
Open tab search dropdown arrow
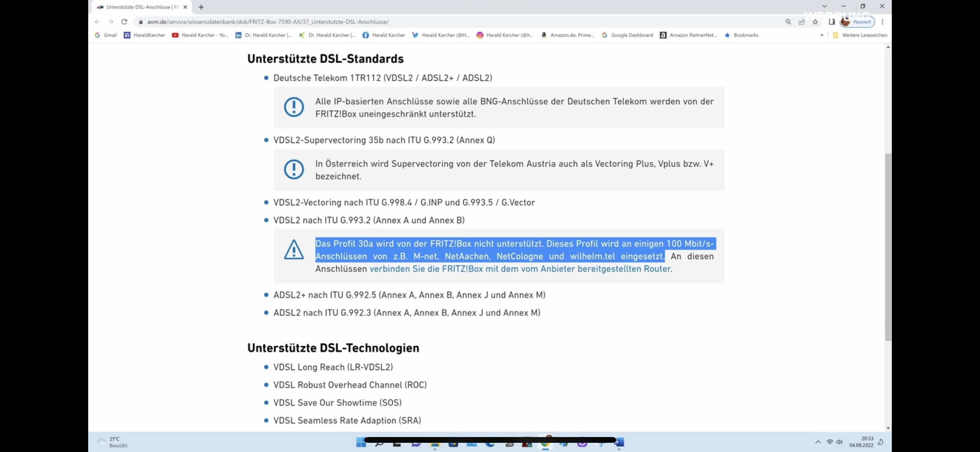[x=824, y=6]
